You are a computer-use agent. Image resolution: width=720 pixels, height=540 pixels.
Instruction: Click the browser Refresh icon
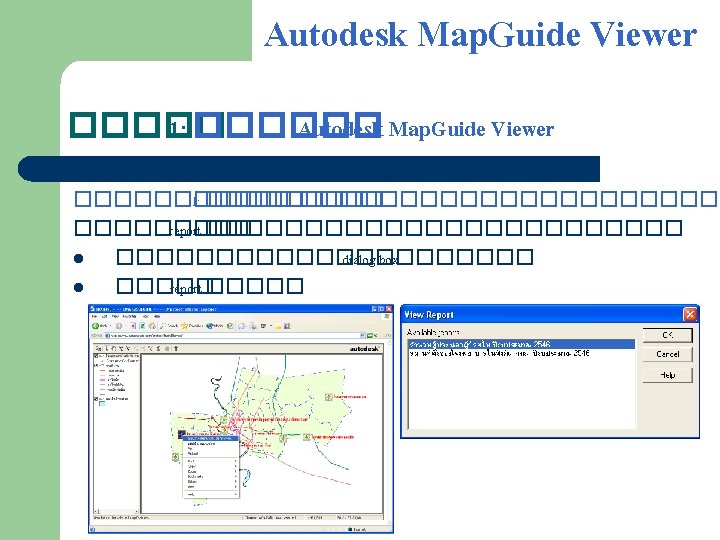click(142, 326)
